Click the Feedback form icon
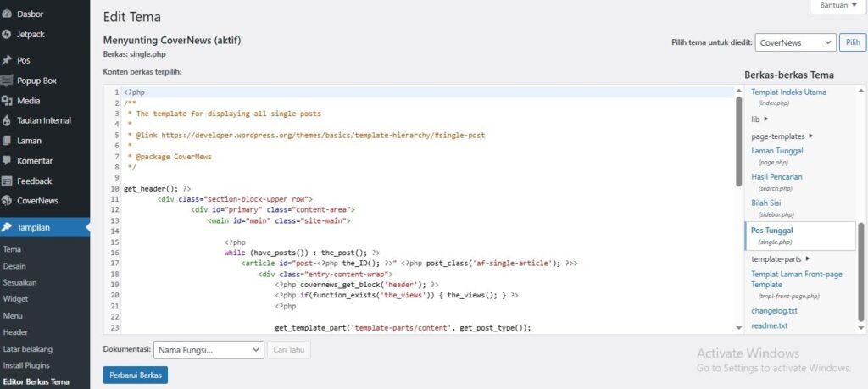Image resolution: width=868 pixels, height=389 pixels. (7, 181)
